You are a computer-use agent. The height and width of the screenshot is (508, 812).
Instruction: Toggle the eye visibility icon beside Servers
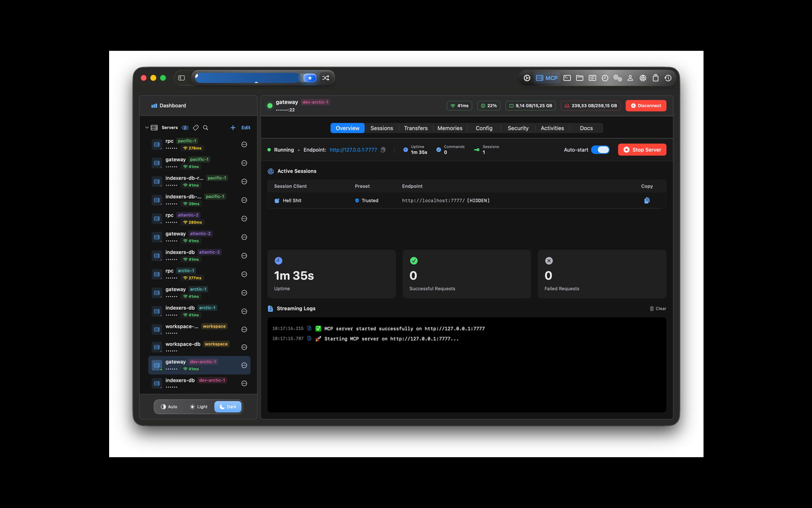click(185, 128)
